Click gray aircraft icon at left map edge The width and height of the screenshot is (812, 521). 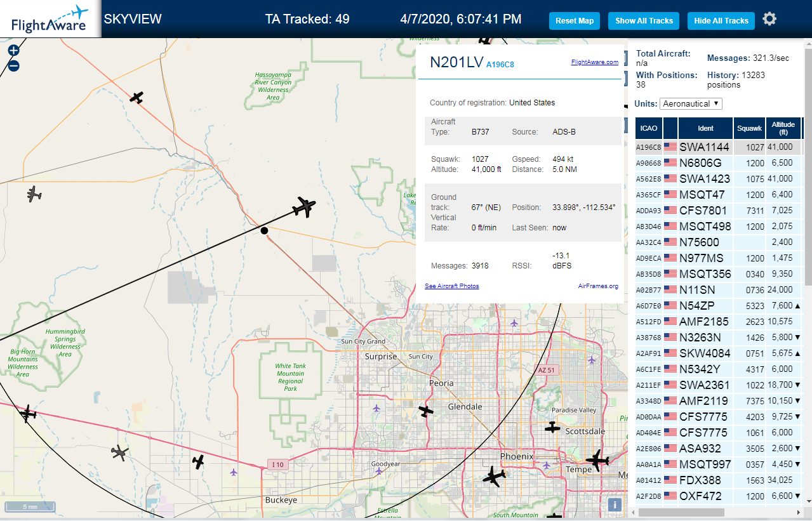(34, 194)
